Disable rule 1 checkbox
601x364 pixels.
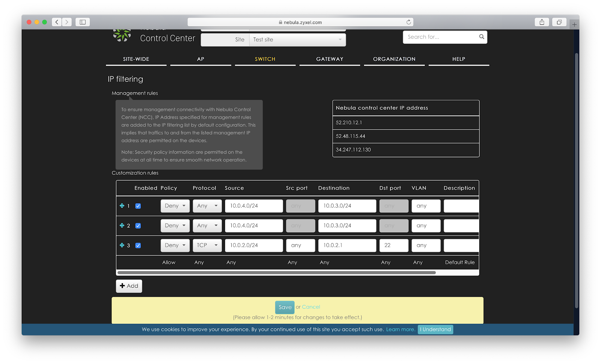[138, 206]
